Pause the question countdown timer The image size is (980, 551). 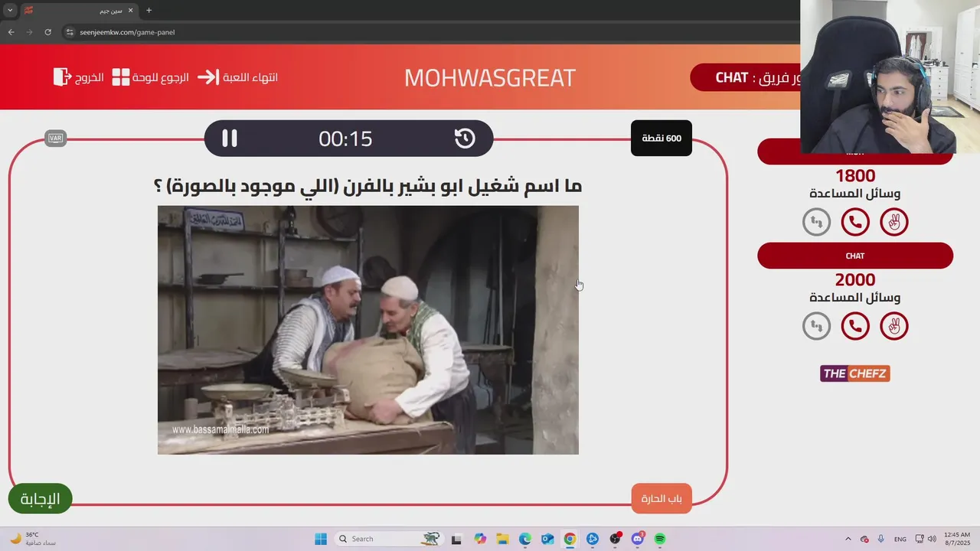[x=230, y=139]
